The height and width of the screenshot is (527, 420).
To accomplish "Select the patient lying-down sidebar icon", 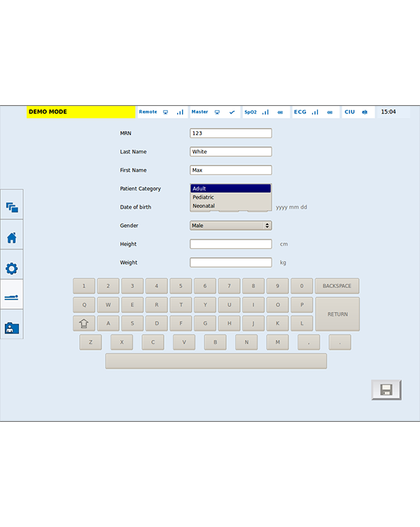I will (11, 298).
